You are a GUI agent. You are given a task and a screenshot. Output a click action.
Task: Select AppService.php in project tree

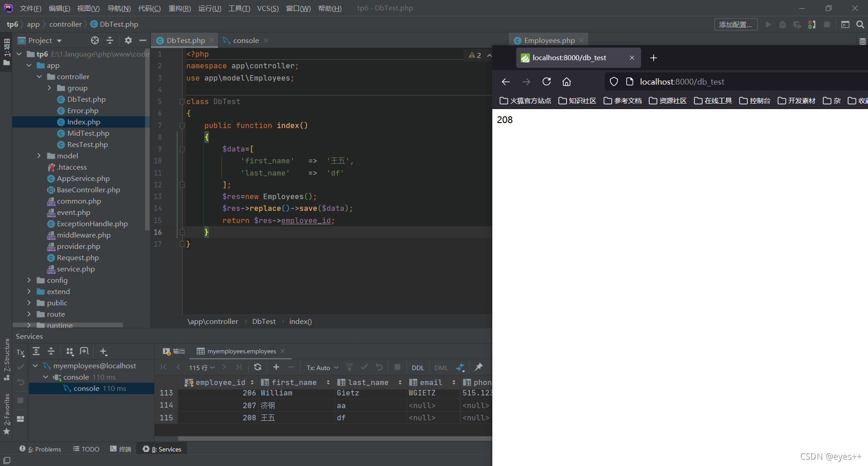83,178
